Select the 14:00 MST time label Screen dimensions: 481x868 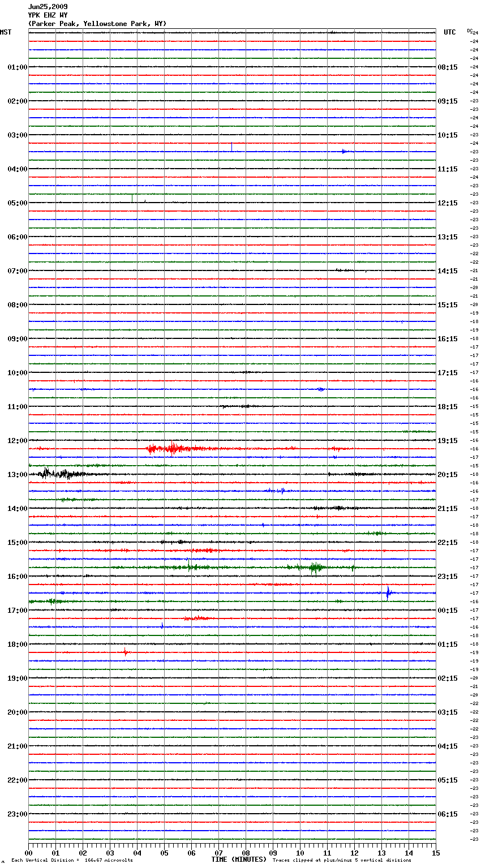click(x=18, y=509)
